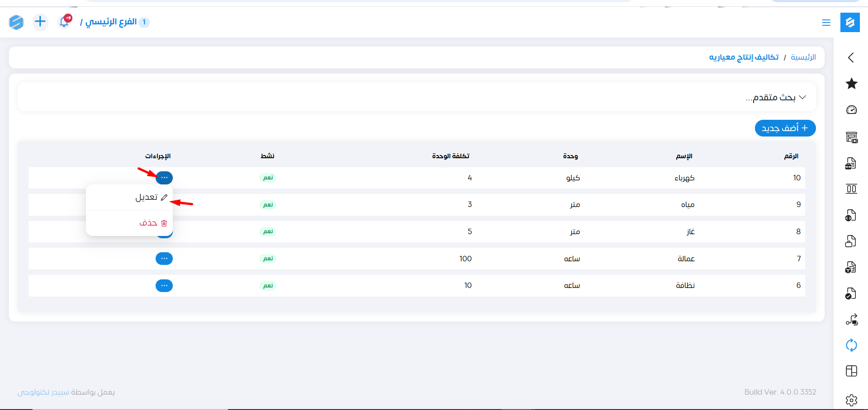The image size is (868, 410).
Task: Open actions menu for row عمالة
Action: pyautogui.click(x=164, y=259)
